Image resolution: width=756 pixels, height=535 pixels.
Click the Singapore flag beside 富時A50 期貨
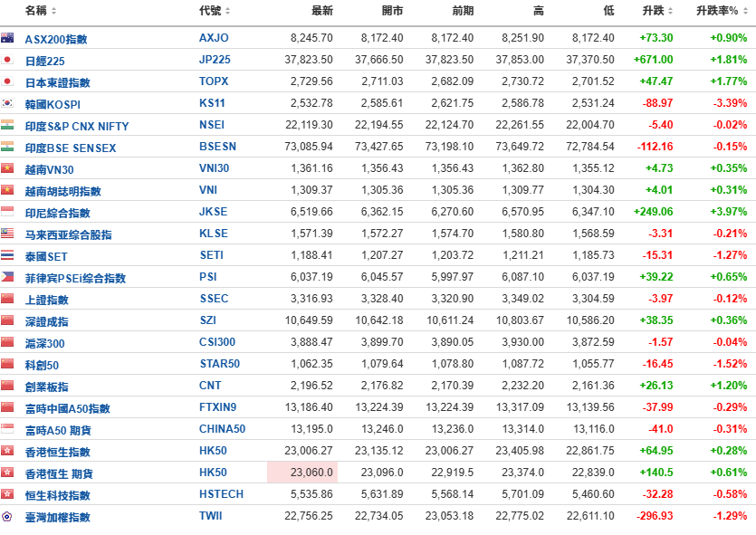(6, 428)
